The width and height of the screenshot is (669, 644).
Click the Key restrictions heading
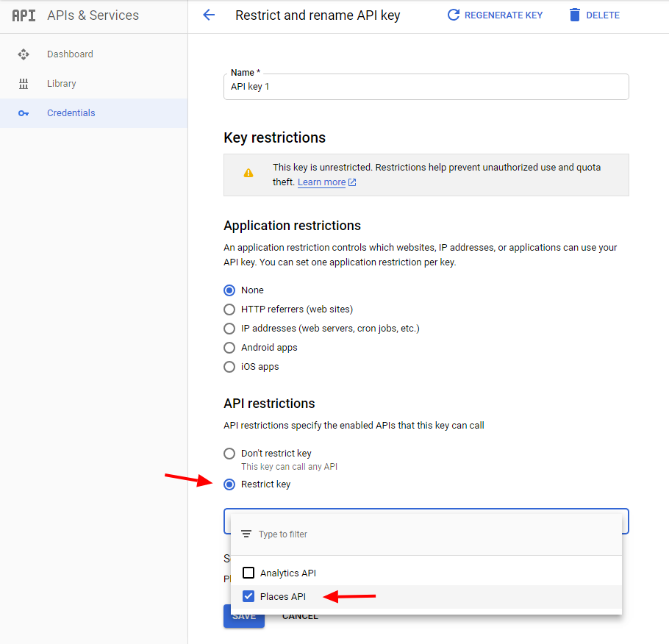coord(274,138)
